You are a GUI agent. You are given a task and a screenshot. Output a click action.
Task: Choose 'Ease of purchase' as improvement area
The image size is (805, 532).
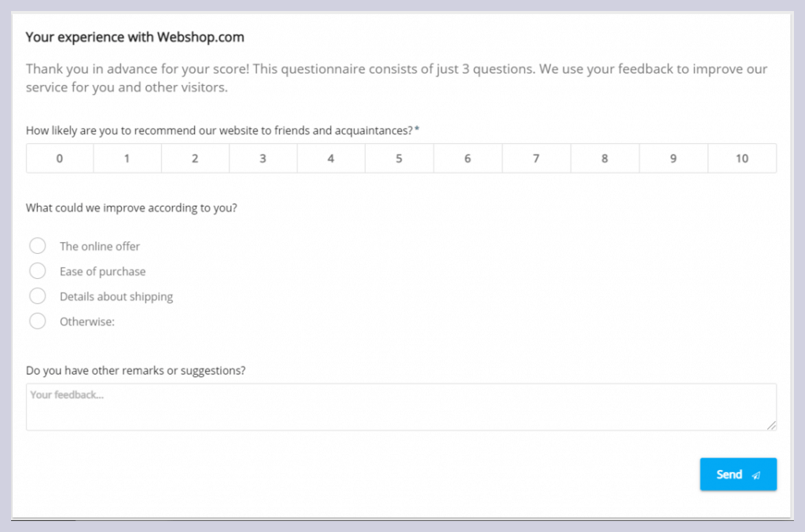(37, 270)
